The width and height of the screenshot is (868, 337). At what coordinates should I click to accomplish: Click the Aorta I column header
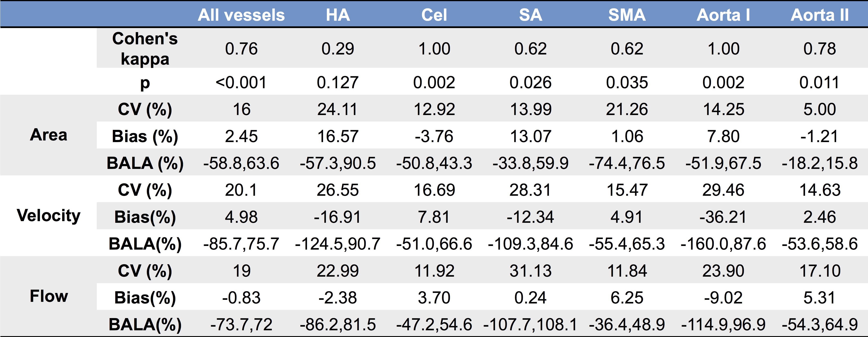(723, 15)
